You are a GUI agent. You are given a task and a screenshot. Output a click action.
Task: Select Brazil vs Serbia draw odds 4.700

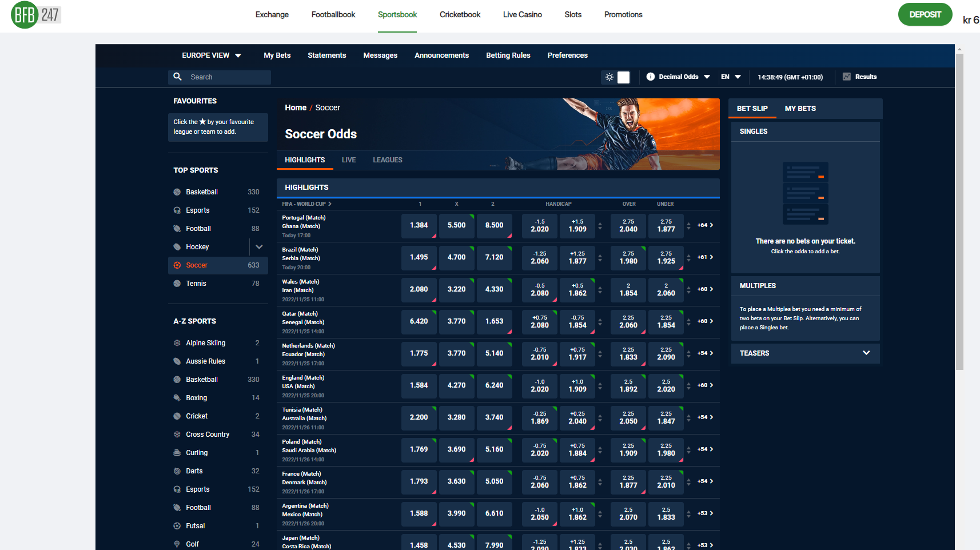456,257
